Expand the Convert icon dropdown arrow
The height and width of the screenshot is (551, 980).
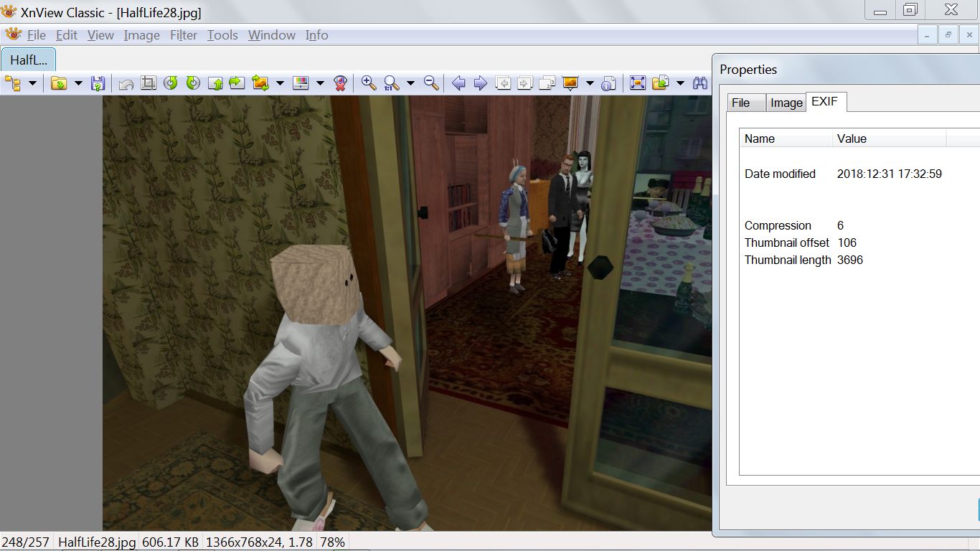pyautogui.click(x=280, y=83)
